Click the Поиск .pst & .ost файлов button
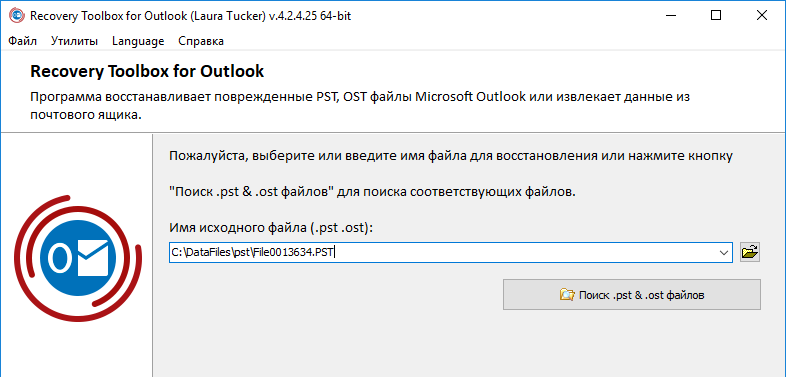 632,295
